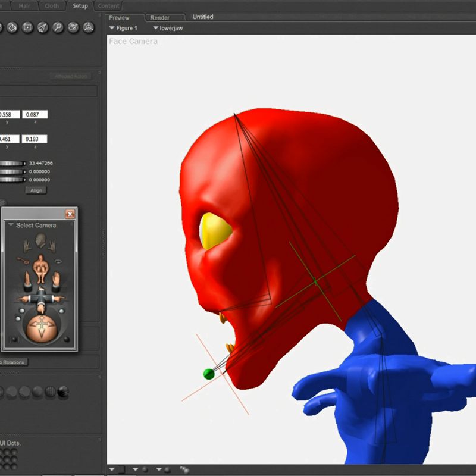Image resolution: width=476 pixels, height=476 pixels.
Task: Click the left hand Move Y/Z control
Action: click(x=27, y=281)
